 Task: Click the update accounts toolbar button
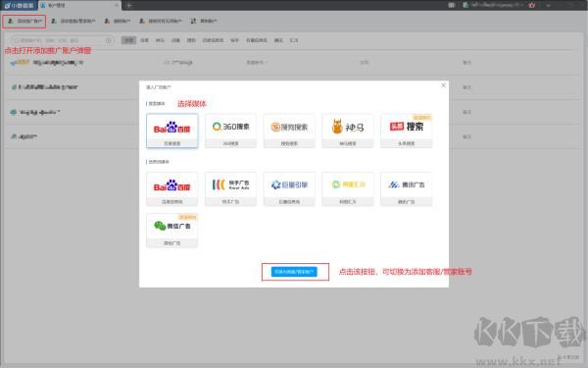tap(204, 21)
